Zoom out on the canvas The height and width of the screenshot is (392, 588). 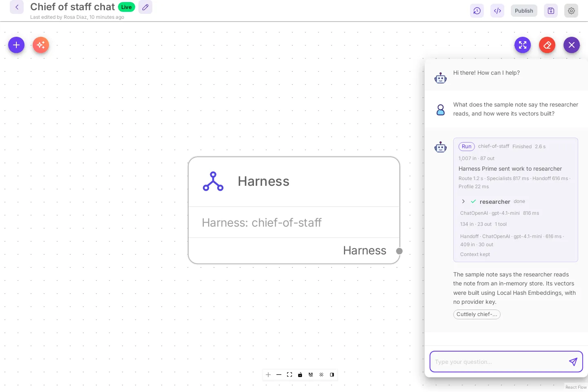tap(279, 374)
